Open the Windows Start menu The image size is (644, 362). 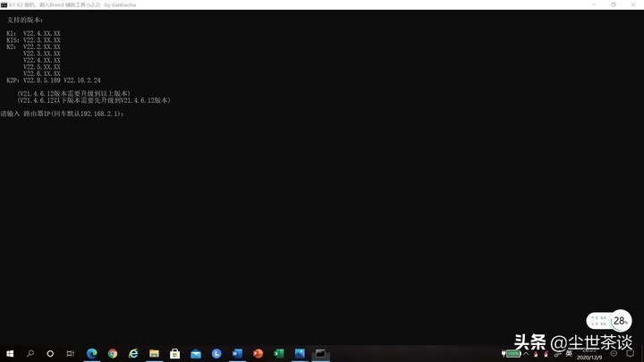(x=10, y=353)
